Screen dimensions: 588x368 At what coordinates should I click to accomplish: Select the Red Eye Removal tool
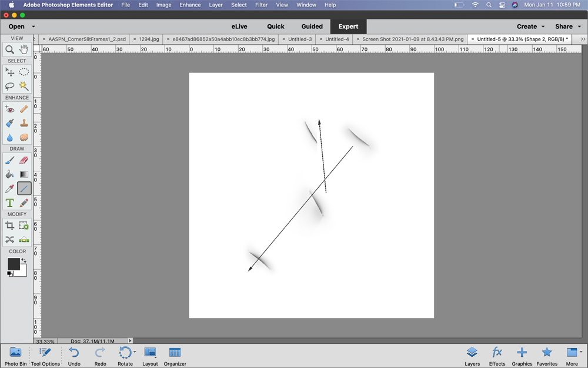[10, 110]
